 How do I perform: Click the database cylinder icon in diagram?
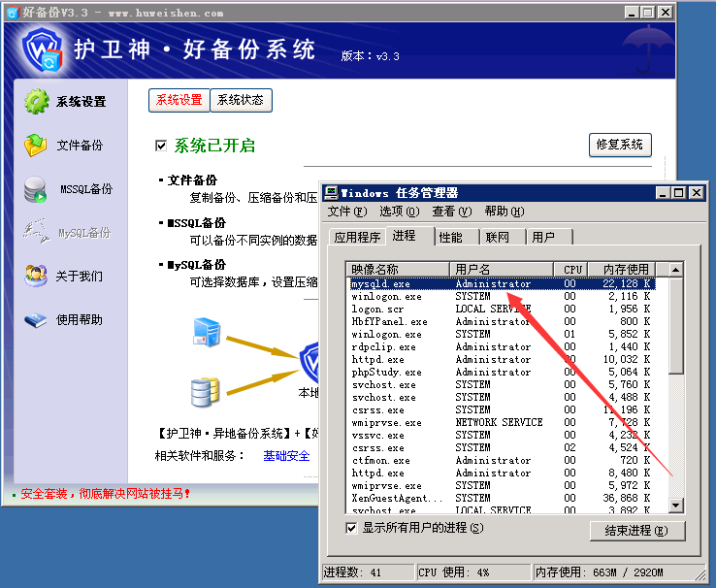coord(205,392)
